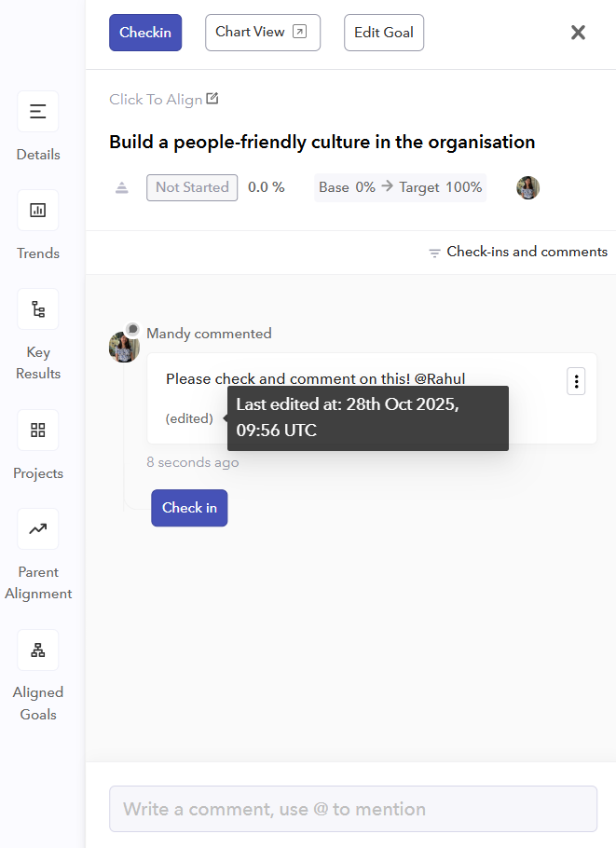The height and width of the screenshot is (848, 616).
Task: Open the Projects grid icon
Action: click(38, 431)
